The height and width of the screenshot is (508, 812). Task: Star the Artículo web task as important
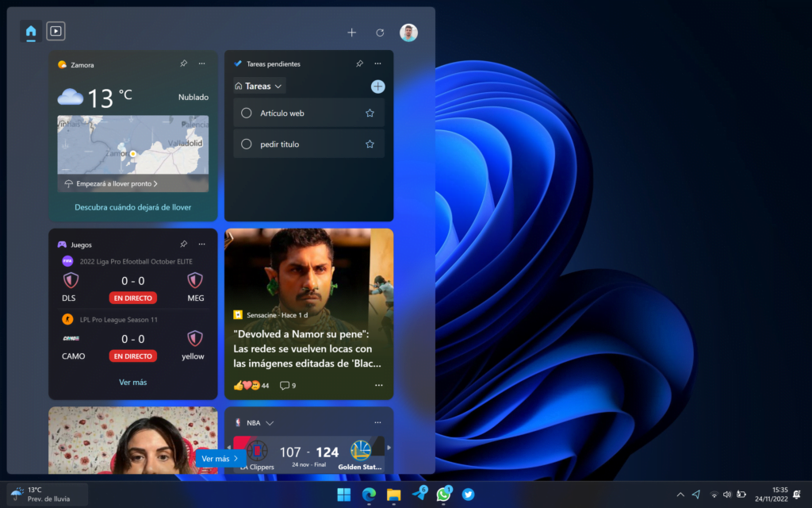370,113
